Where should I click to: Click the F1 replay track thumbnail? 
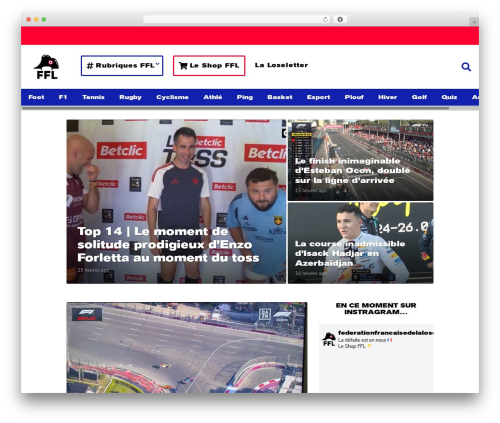(187, 347)
